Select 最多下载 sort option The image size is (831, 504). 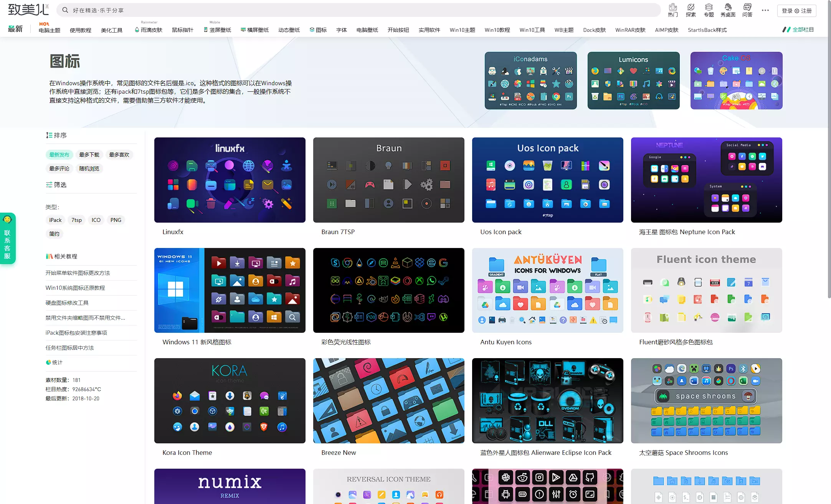[89, 155]
